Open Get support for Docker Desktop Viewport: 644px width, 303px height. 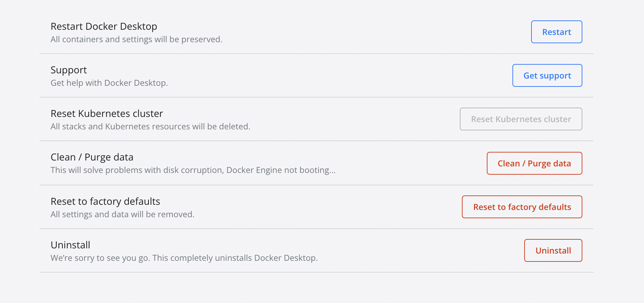547,76
